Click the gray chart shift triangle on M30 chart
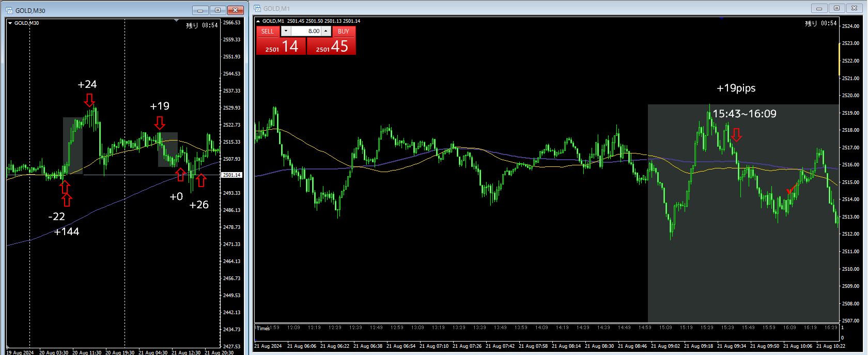This screenshot has height=355, width=868. tap(176, 21)
